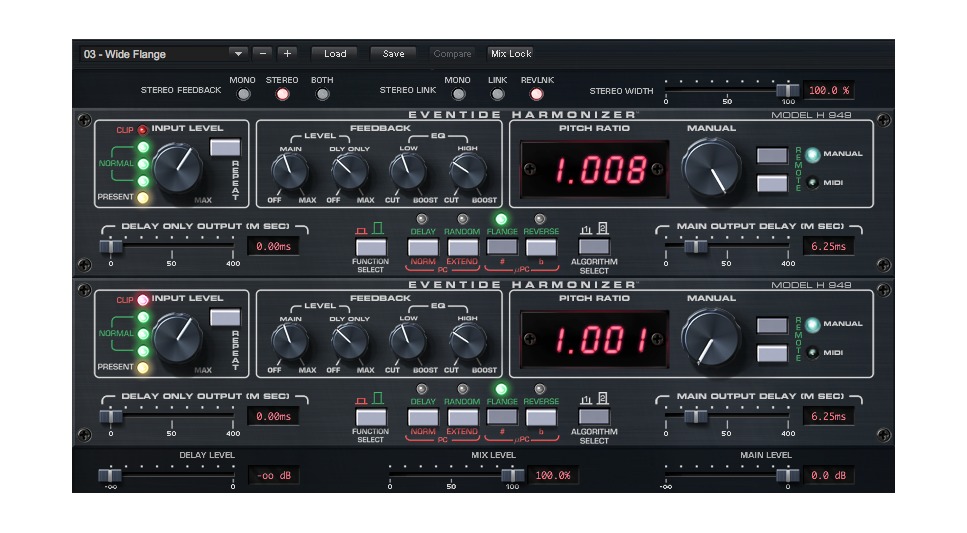Toggle the Mix Lock button
967x533 pixels.
(x=511, y=54)
